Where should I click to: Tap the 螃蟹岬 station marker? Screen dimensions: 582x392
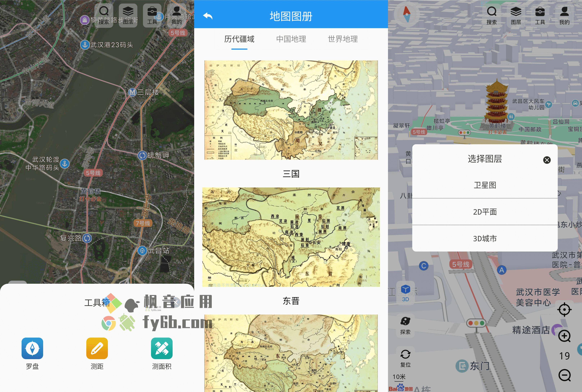pyautogui.click(x=142, y=155)
